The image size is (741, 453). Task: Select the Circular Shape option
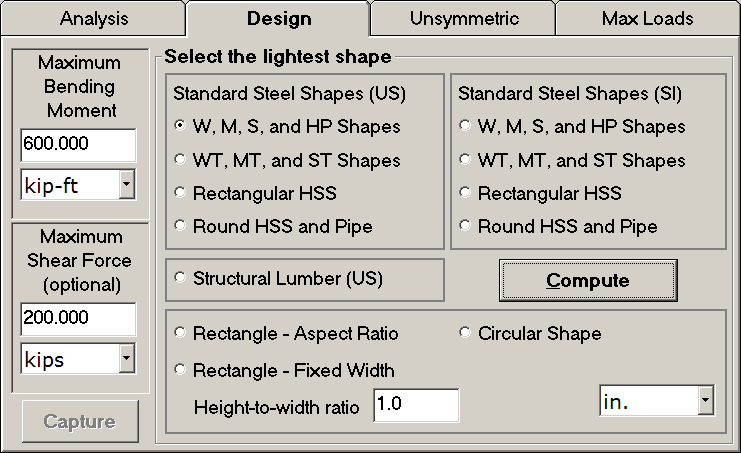coord(465,333)
